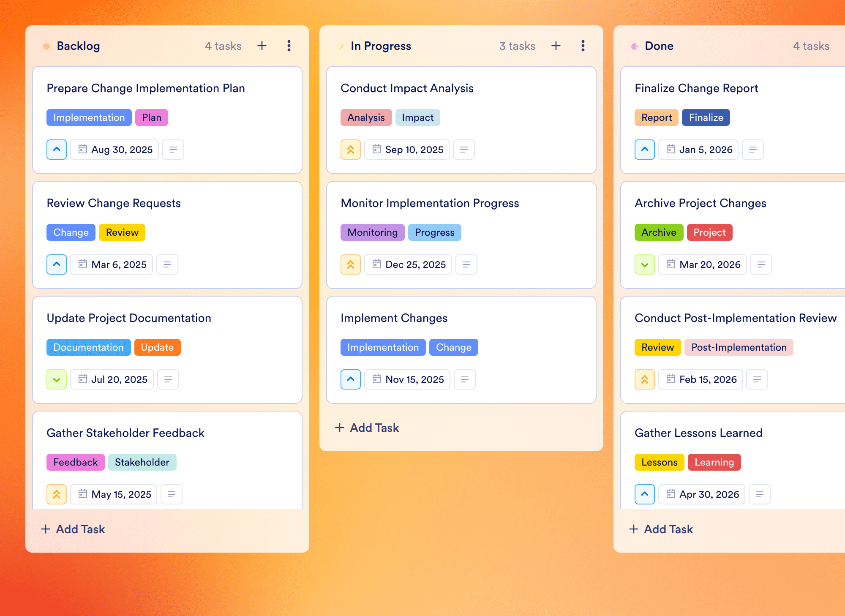Open high priority double-chevron on Monitor Implementation Progress
The width and height of the screenshot is (845, 616).
351,264
